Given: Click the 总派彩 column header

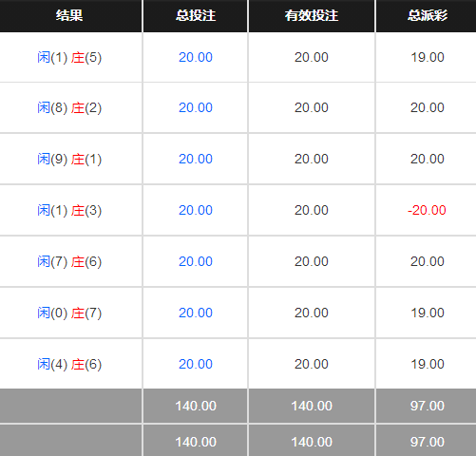Looking at the screenshot, I should (428, 15).
